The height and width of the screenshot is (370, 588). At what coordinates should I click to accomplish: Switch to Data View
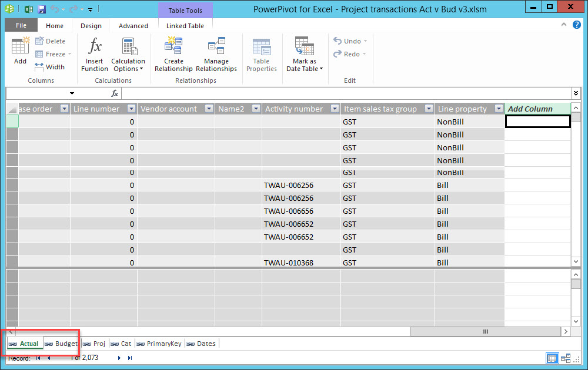tap(552, 358)
